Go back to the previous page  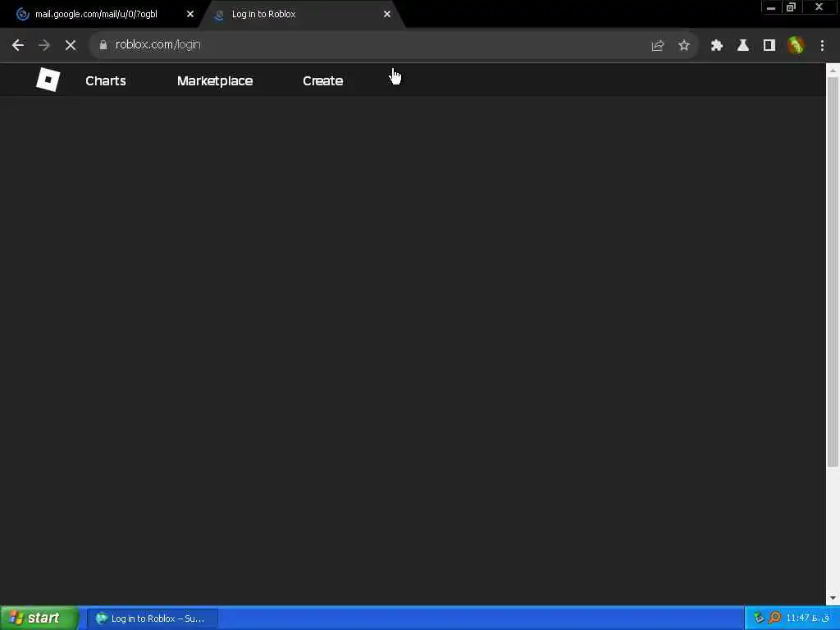pos(18,45)
